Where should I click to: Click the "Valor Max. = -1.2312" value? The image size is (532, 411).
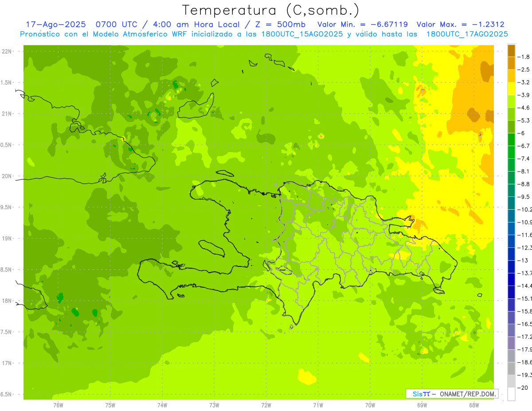[461, 24]
